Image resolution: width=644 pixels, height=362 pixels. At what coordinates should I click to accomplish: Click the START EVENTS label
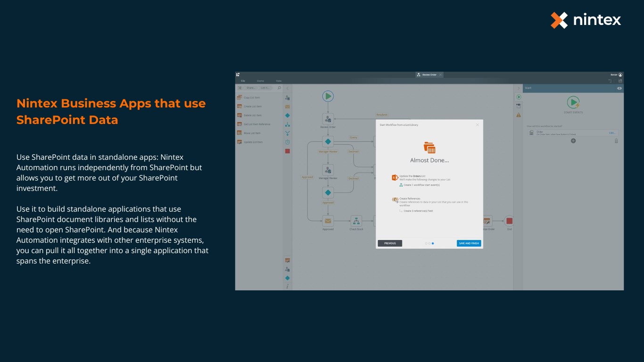[x=573, y=113]
